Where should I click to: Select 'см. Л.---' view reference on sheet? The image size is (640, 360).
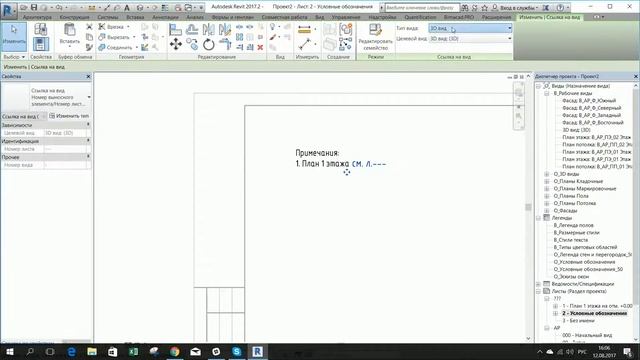(369, 164)
